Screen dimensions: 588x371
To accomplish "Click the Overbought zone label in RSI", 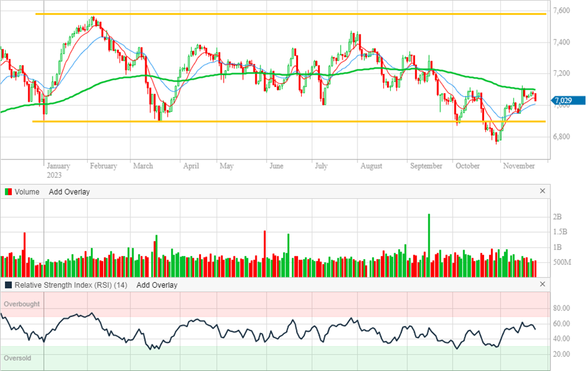I will [x=22, y=304].
